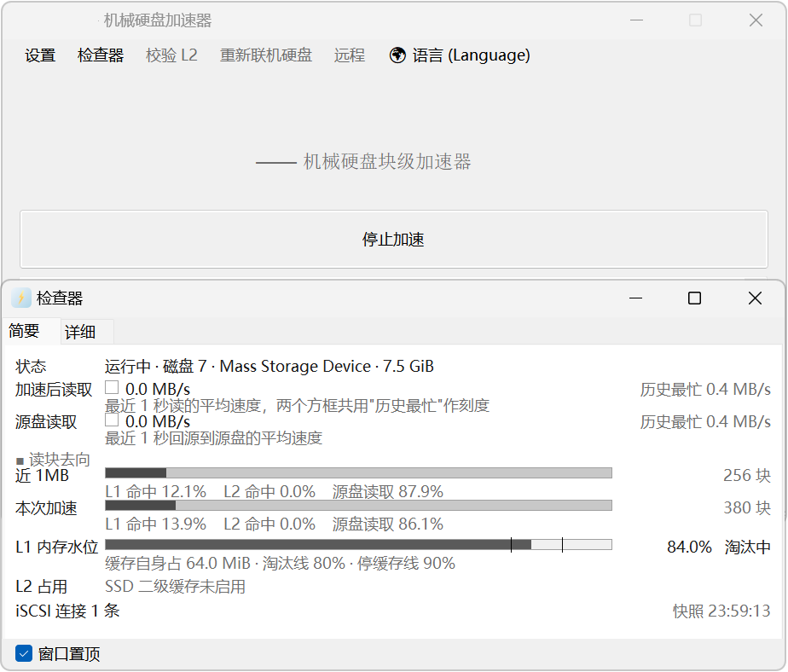
Task: Uncheck the 窗口置顶 checkbox
Action: point(24,653)
